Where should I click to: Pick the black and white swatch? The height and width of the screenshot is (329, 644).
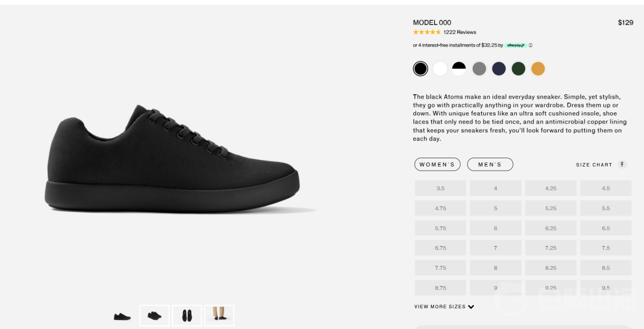[459, 69]
